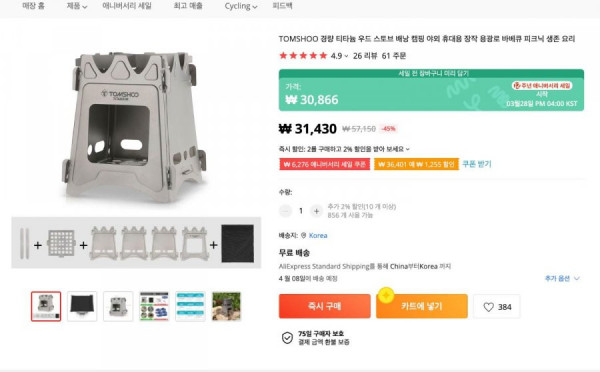Viewport: 600px width, 372px height.
Task: Go to the 최고 매출 tab
Action: coord(188,6)
